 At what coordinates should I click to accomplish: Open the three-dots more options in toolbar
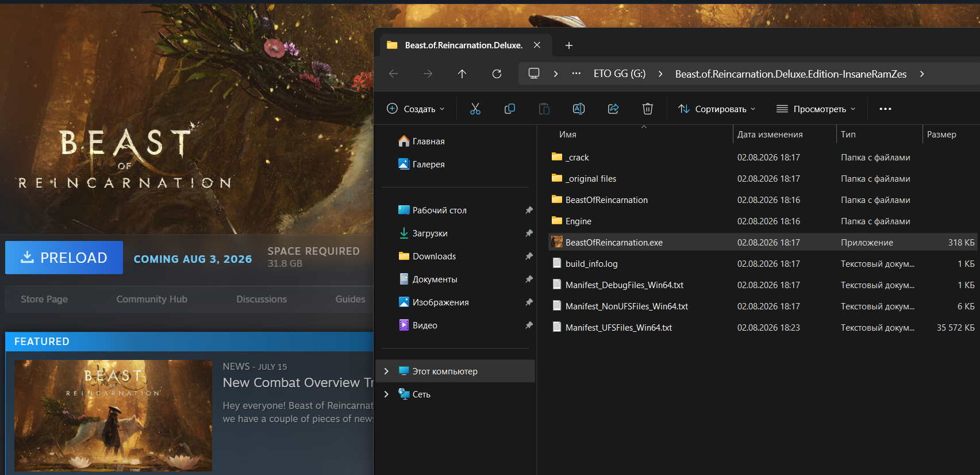(885, 109)
